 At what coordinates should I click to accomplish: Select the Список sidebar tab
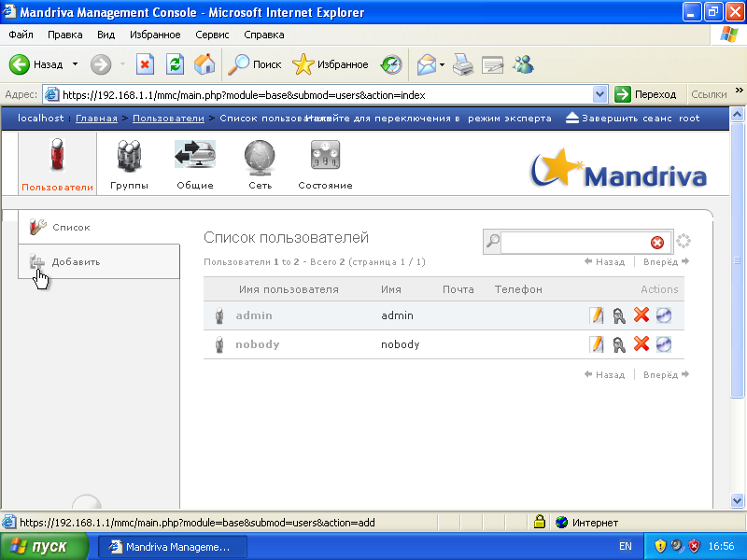click(99, 227)
